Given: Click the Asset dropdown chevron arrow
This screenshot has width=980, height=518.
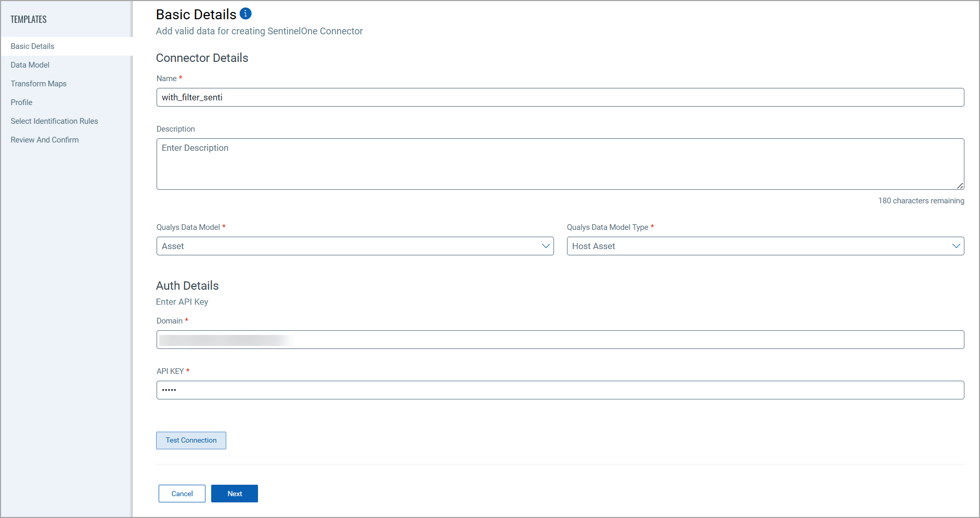Looking at the screenshot, I should point(546,246).
